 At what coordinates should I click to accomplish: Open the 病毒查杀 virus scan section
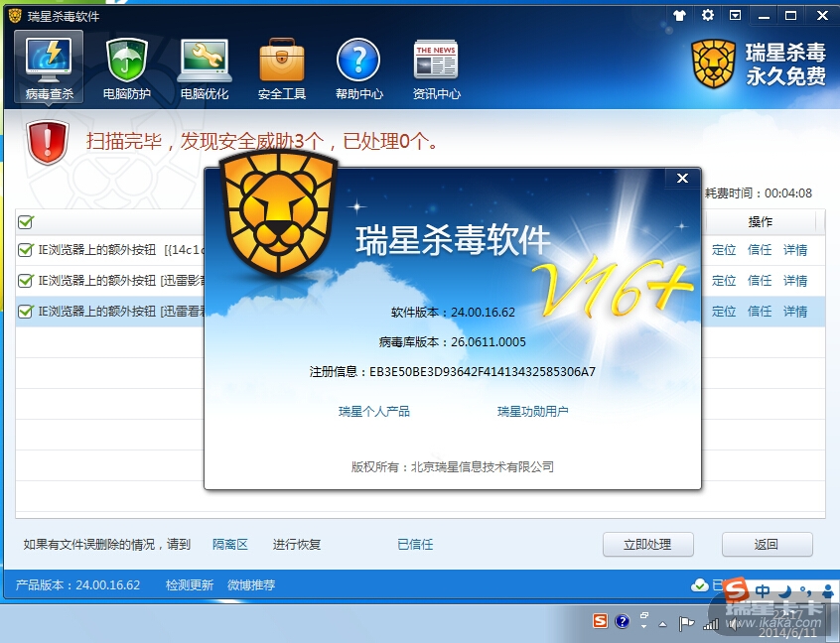[x=49, y=66]
